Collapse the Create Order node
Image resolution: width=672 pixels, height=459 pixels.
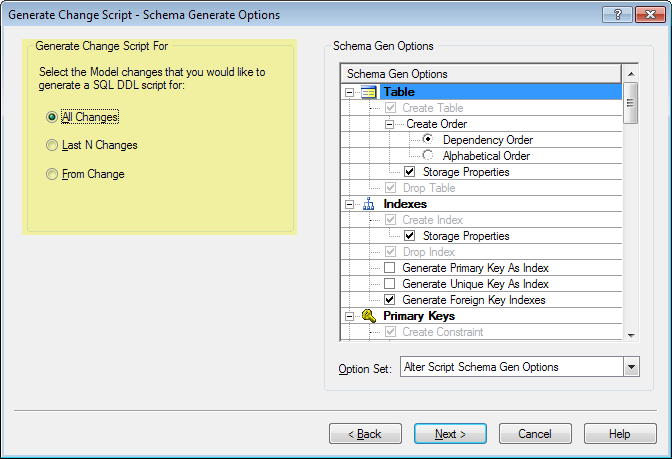(390, 124)
